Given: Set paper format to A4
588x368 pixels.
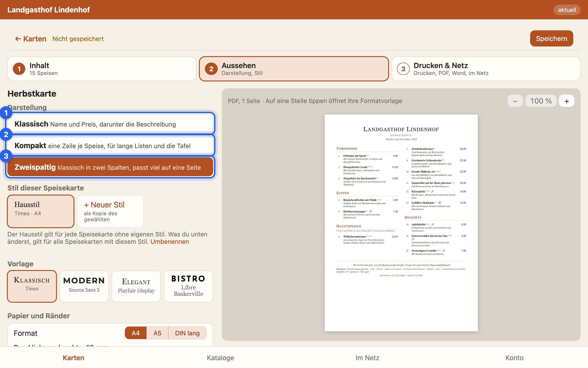Looking at the screenshot, I should (136, 333).
